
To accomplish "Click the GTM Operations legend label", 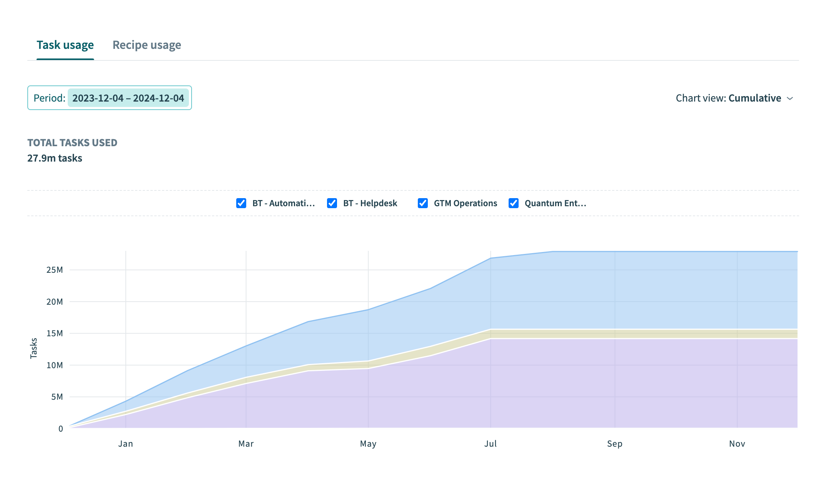I will pos(465,203).
